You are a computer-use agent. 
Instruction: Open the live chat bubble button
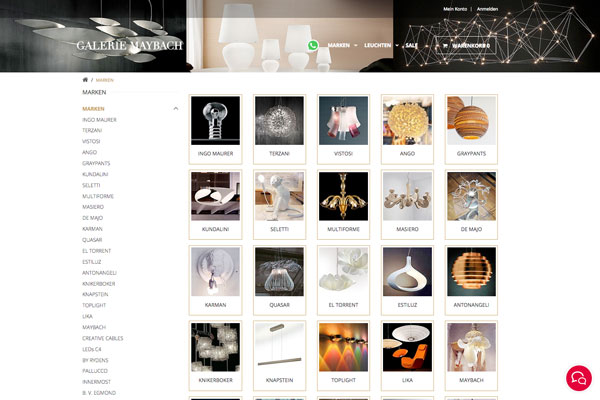tap(579, 378)
